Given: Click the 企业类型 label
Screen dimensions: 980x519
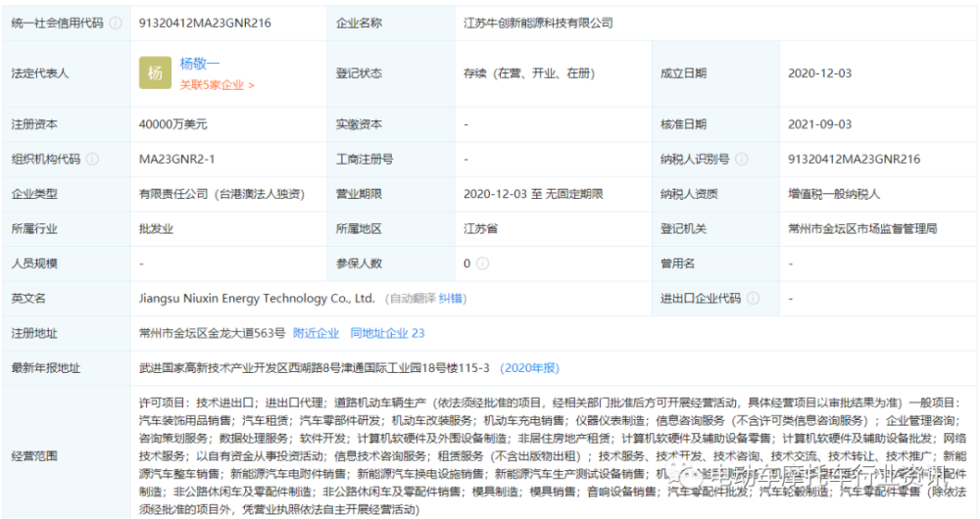Looking at the screenshot, I should tap(34, 194).
